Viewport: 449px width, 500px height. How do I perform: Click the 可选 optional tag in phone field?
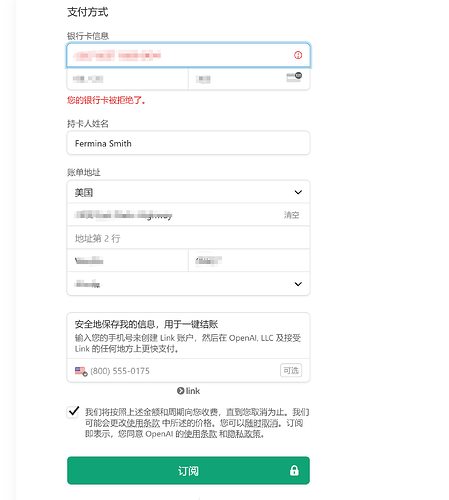point(291,370)
